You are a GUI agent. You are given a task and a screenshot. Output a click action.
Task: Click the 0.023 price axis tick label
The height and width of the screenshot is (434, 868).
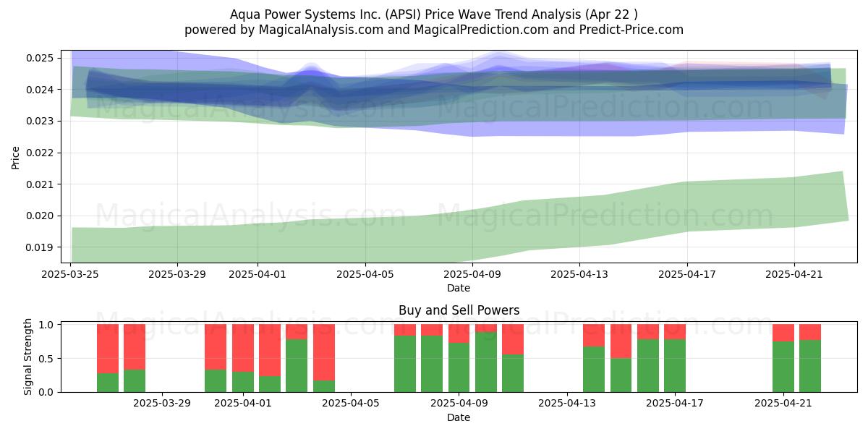pos(41,121)
